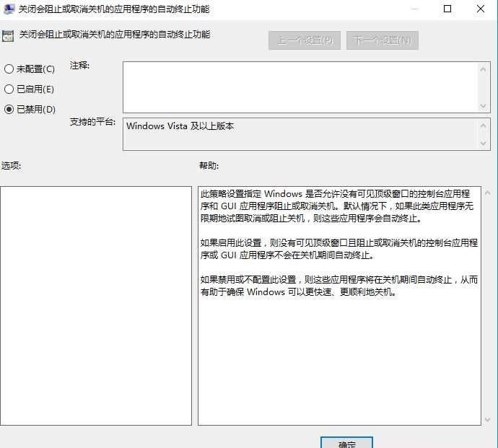The height and width of the screenshot is (448, 498).
Task: Go to 下一个设置 (Next Setting)
Action: [382, 40]
